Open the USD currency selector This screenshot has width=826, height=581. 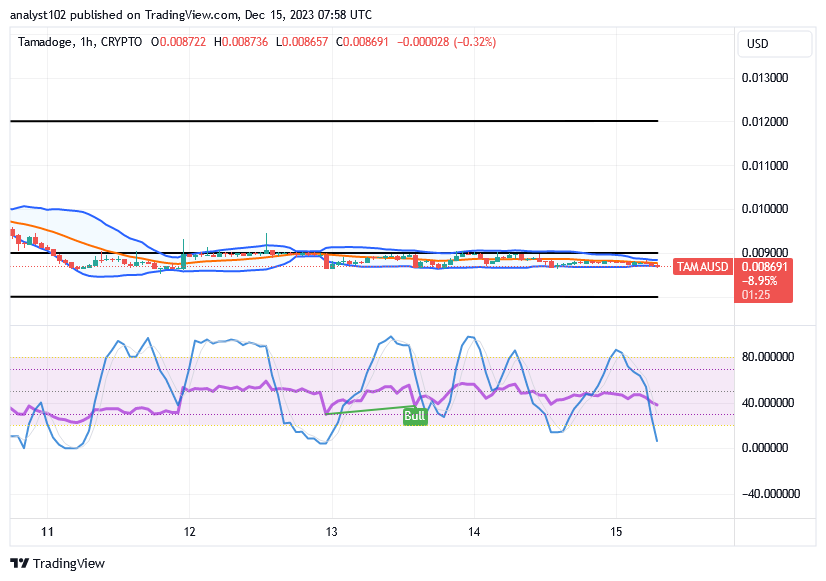point(774,44)
